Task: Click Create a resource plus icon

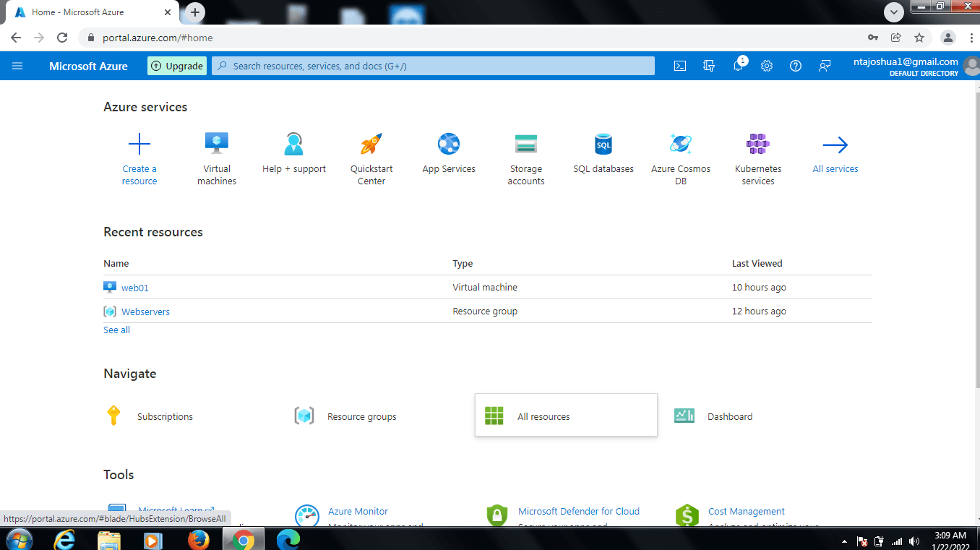Action: [x=139, y=145]
